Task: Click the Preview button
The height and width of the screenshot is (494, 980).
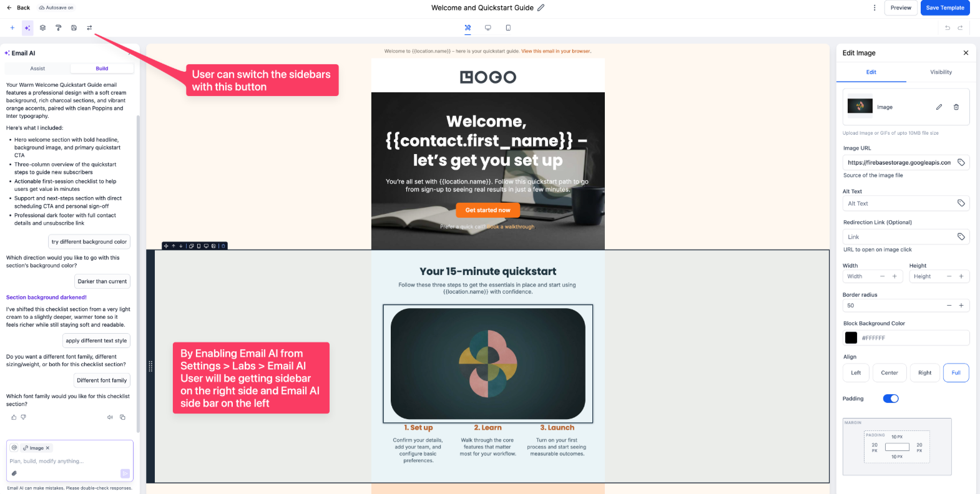Action: (x=900, y=8)
